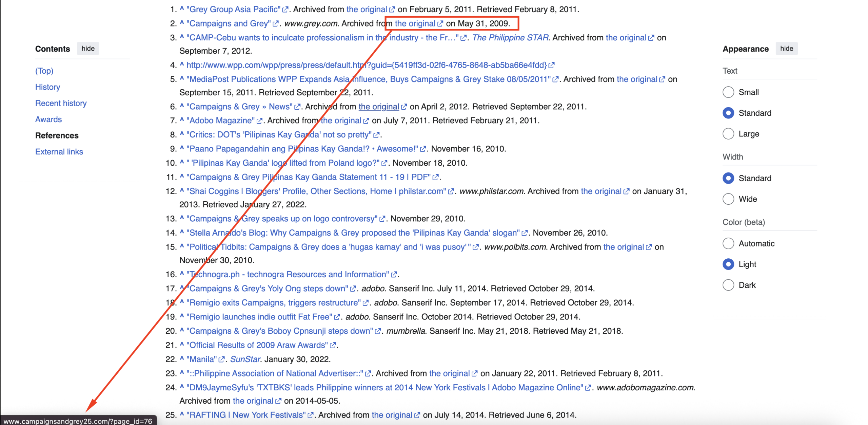
Task: Go to History section in Contents
Action: (47, 87)
